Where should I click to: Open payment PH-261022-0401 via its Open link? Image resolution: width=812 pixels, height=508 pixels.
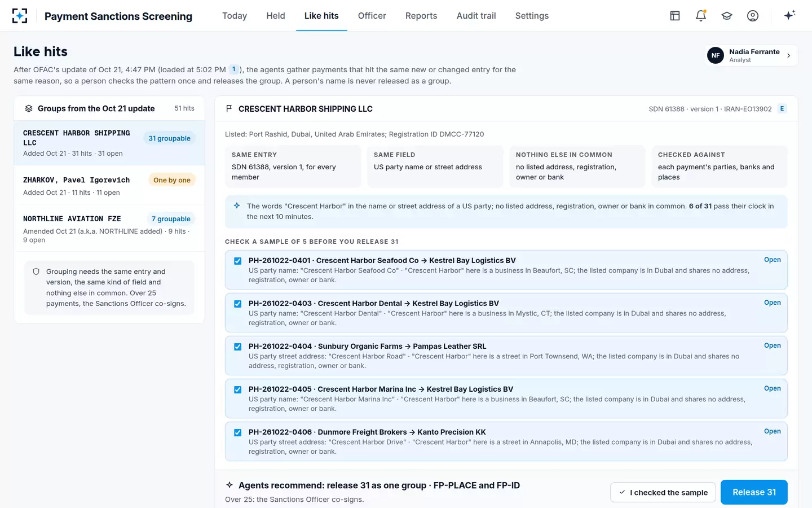pyautogui.click(x=773, y=260)
